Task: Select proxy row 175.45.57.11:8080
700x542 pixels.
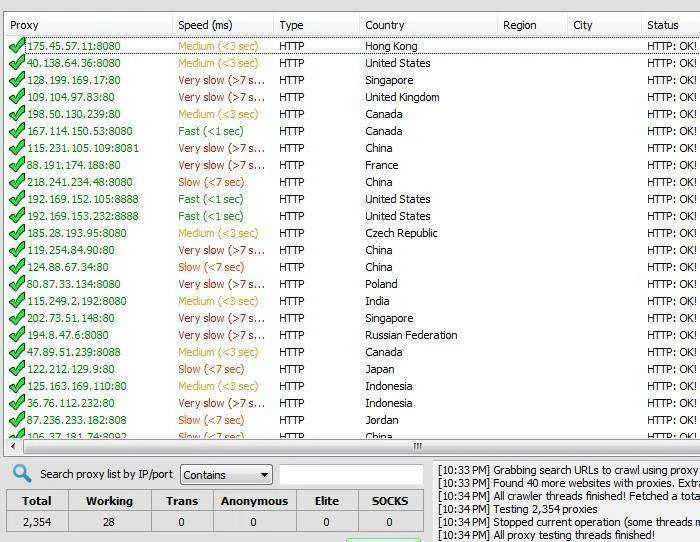Action: point(353,46)
